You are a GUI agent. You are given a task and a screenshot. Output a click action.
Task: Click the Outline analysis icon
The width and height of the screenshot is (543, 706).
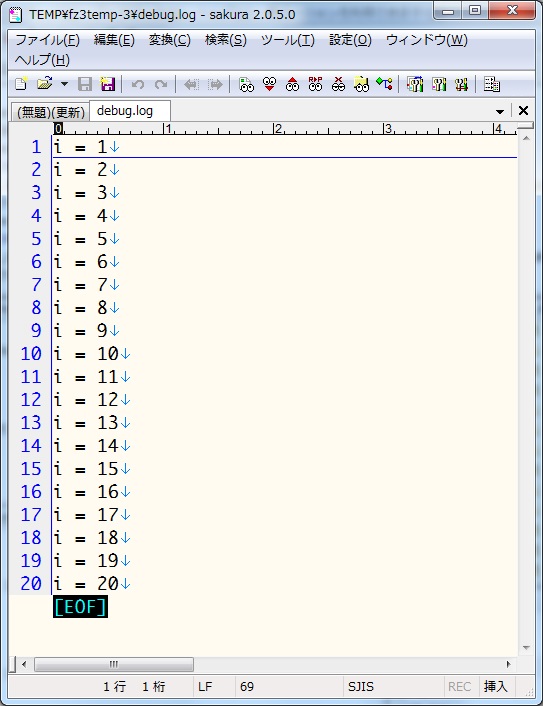(385, 84)
